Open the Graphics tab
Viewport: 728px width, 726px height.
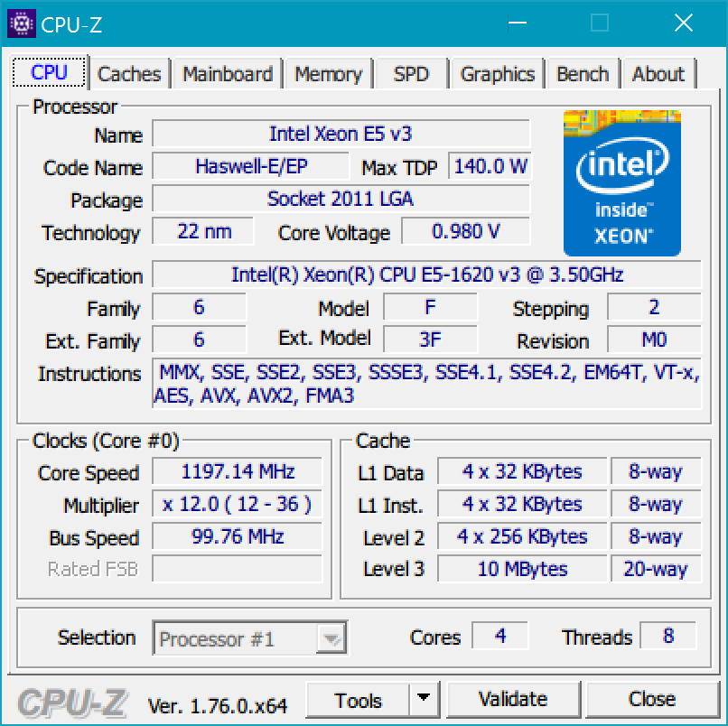pos(497,74)
